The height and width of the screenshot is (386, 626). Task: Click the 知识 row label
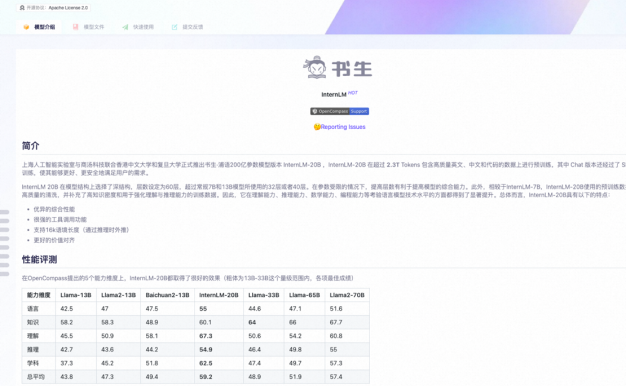tap(33, 322)
